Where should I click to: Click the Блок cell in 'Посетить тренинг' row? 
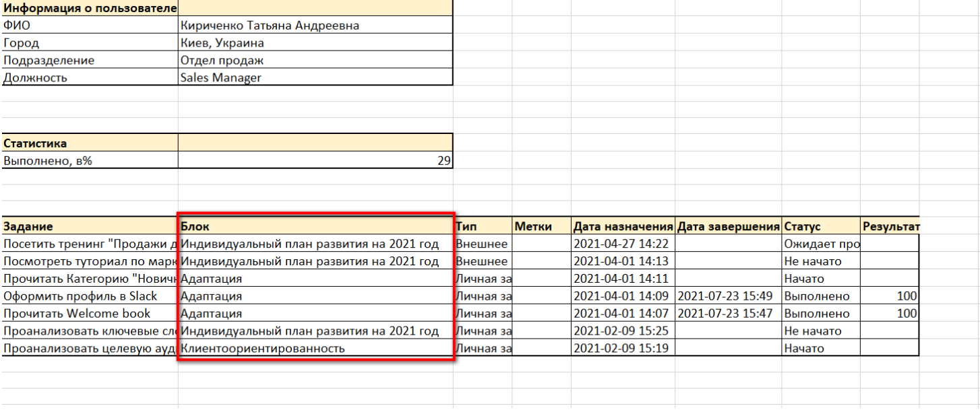[315, 243]
